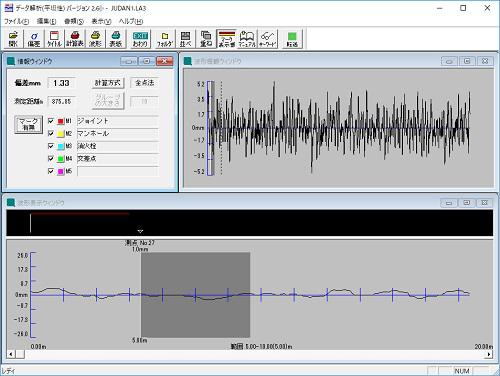The width and height of the screenshot is (500, 376).
Task: Tile windows with the 並べ icon
Action: (185, 39)
